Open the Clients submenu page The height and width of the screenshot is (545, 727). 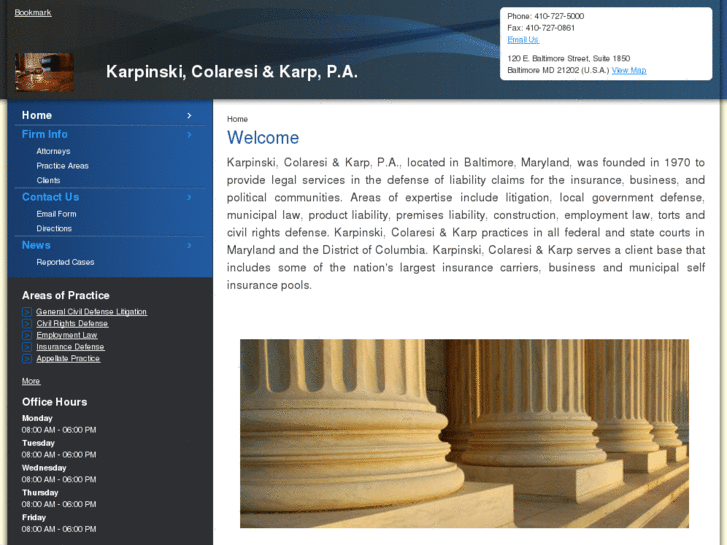point(48,180)
